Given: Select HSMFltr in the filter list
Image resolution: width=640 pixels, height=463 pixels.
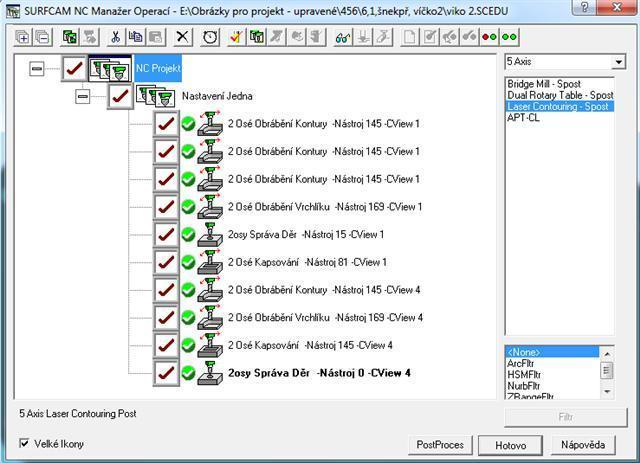Looking at the screenshot, I should coord(524,374).
